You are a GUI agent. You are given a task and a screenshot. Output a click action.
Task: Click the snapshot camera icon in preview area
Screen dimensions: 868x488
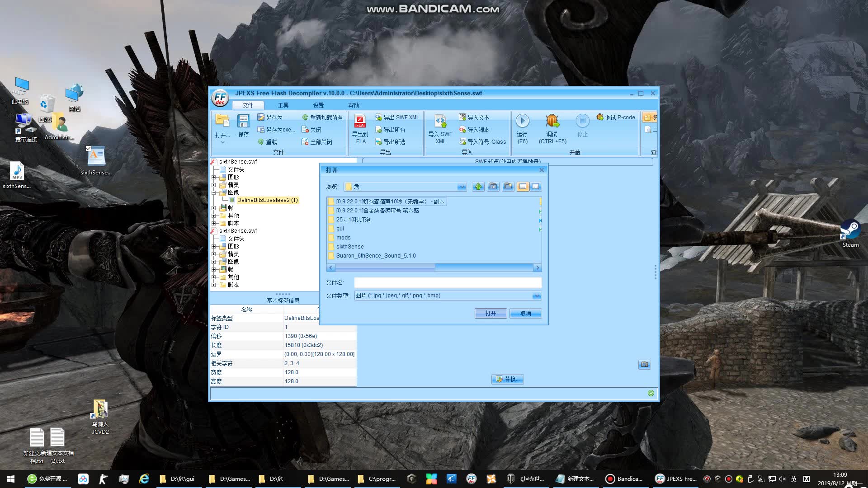[645, 365]
